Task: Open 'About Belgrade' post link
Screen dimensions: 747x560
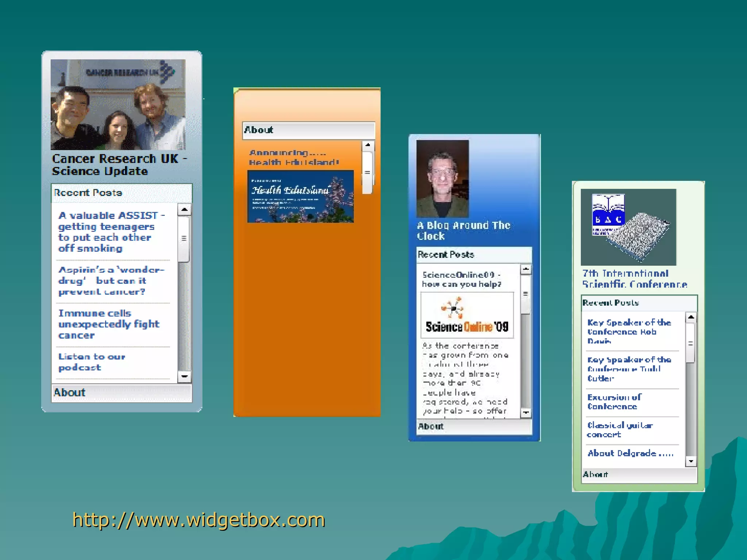Action: (630, 453)
